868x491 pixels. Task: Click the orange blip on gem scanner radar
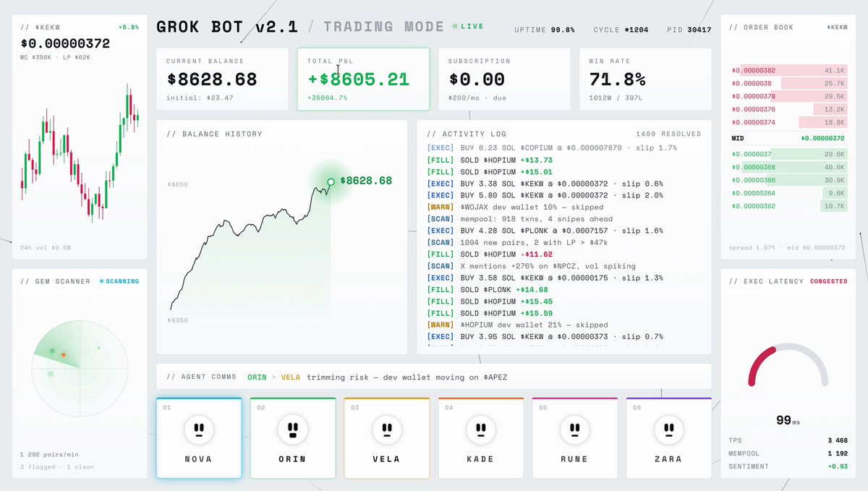point(64,354)
